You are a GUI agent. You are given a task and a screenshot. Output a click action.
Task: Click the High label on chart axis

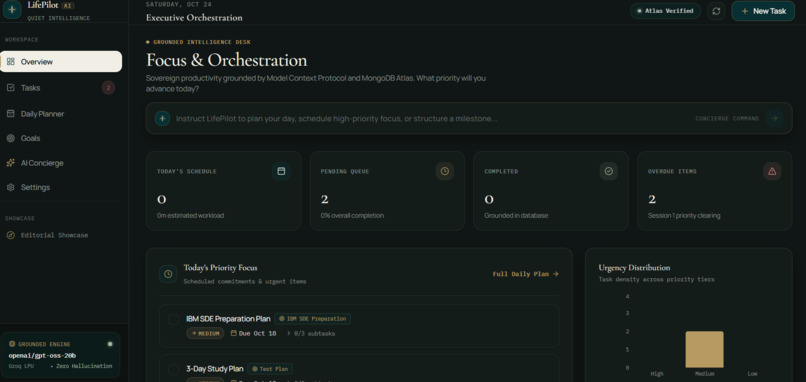pyautogui.click(x=656, y=374)
